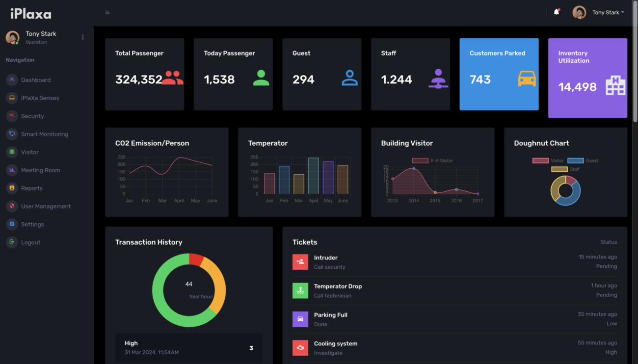Screen dimensions: 638x364
Task: Toggle sidebar with hamburger menu icon
Action: [x=107, y=12]
